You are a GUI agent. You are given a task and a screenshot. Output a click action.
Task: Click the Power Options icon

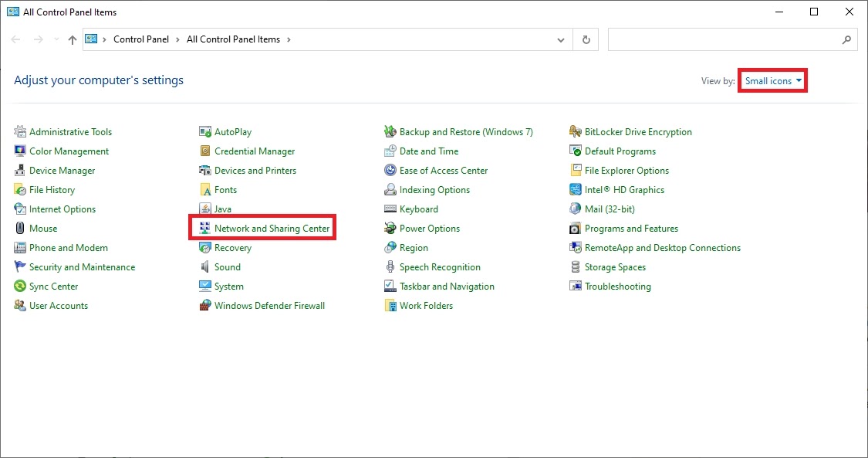click(x=390, y=228)
